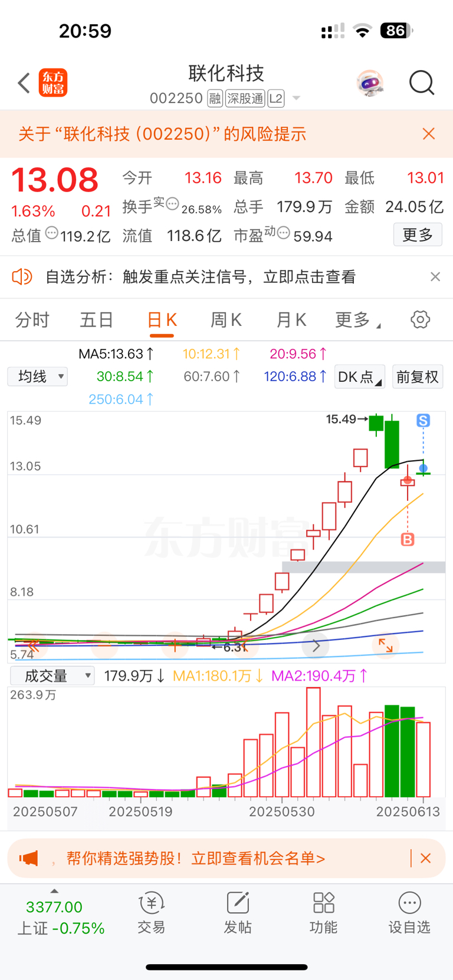453x980 pixels.
Task: Tap the MA5:13.63 value
Action: [116, 354]
